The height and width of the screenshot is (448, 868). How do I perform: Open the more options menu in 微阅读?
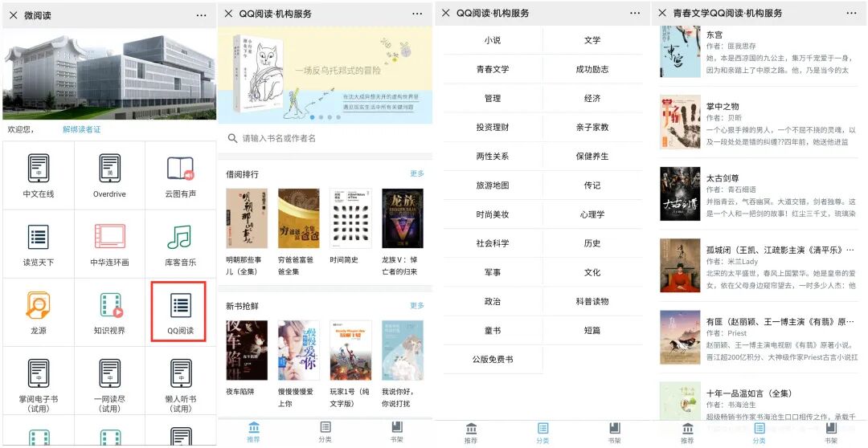201,15
